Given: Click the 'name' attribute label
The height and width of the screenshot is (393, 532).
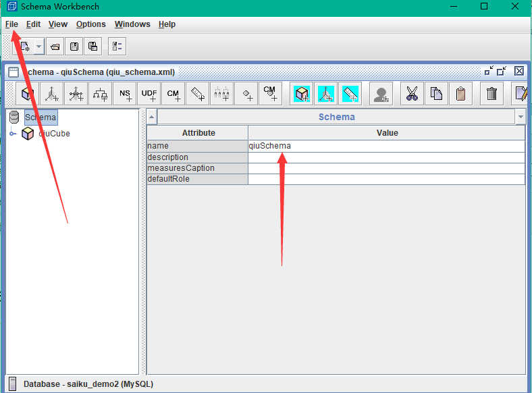Looking at the screenshot, I should [158, 146].
